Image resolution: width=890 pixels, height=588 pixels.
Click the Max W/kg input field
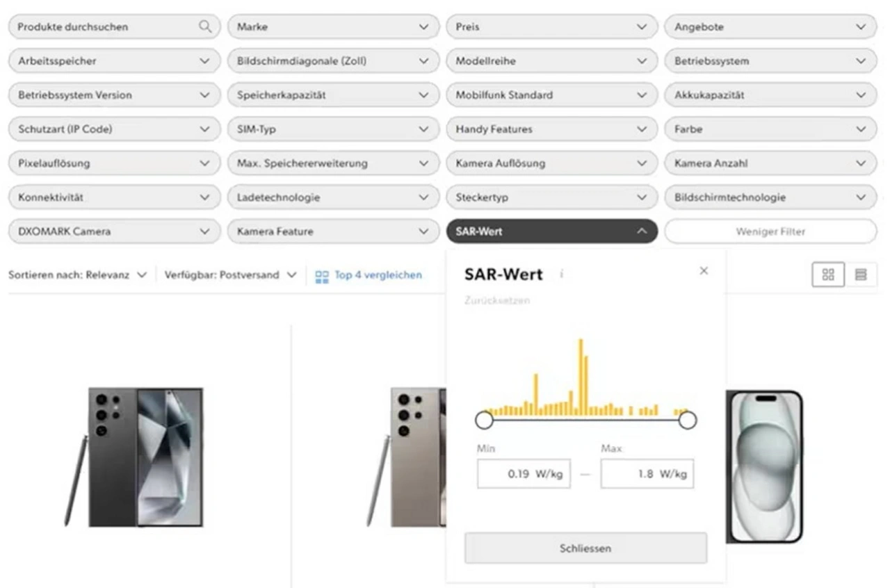[x=647, y=474]
